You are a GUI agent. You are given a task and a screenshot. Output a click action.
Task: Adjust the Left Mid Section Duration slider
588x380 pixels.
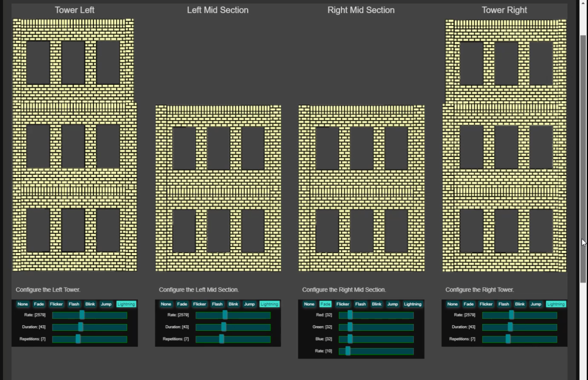point(233,327)
